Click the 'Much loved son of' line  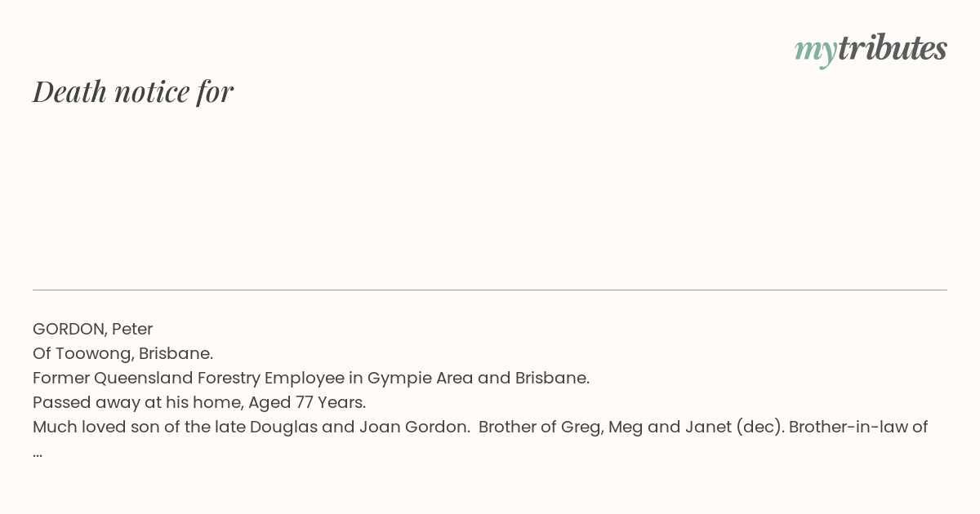point(480,427)
